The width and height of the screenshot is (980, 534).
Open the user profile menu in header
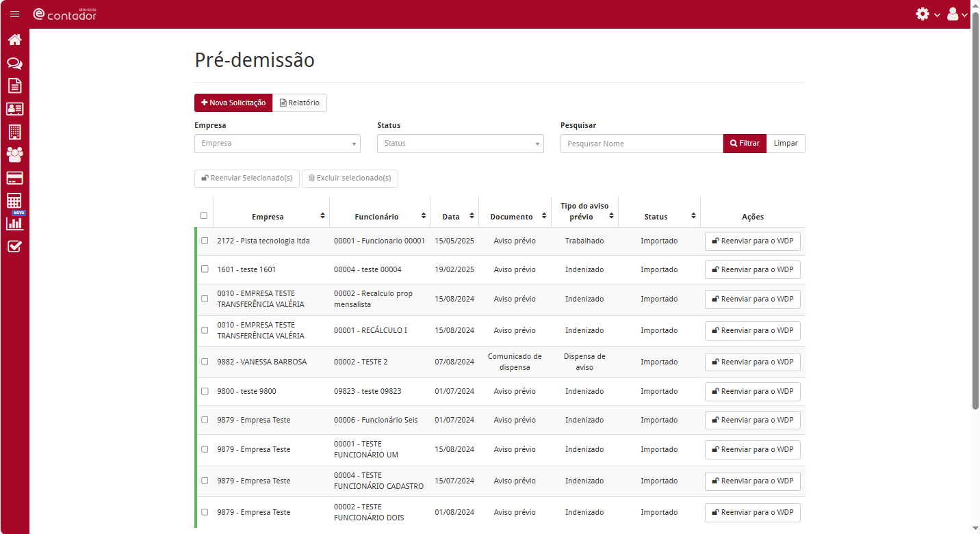click(x=957, y=14)
